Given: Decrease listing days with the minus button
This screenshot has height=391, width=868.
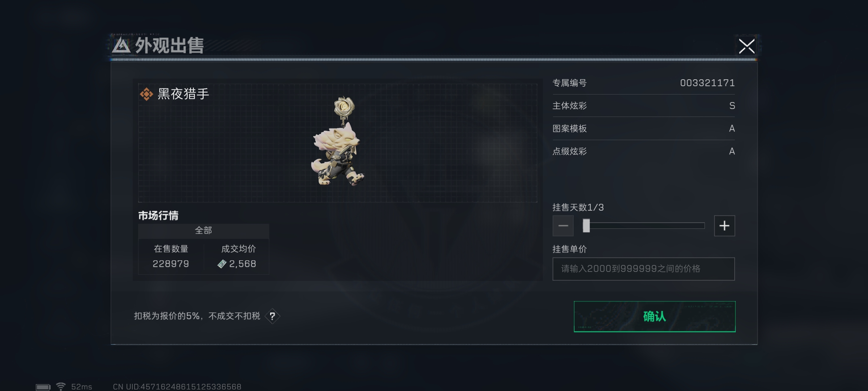Looking at the screenshot, I should pyautogui.click(x=563, y=226).
